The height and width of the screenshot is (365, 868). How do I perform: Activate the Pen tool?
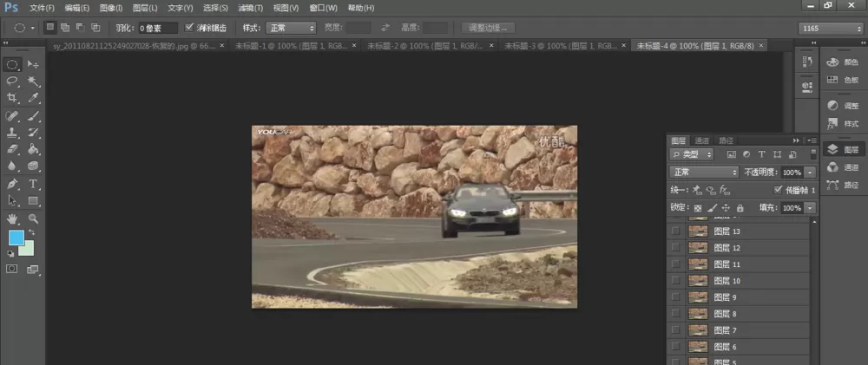click(11, 183)
